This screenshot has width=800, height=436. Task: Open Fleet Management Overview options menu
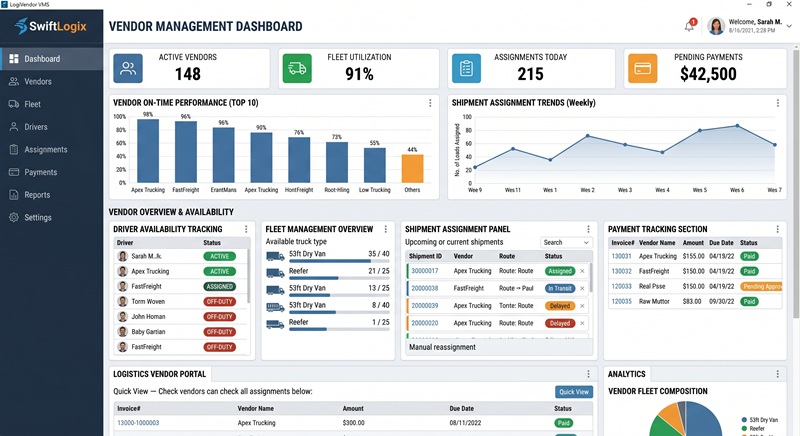386,229
